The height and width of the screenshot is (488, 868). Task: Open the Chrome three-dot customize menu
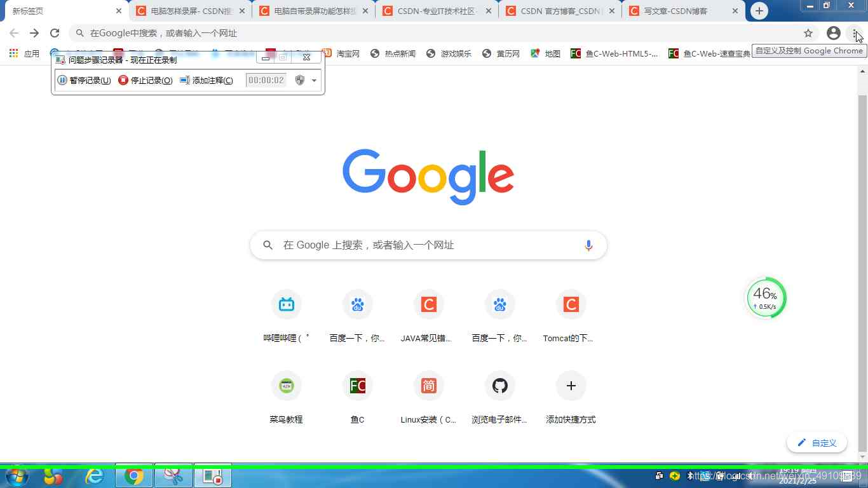[x=855, y=33]
